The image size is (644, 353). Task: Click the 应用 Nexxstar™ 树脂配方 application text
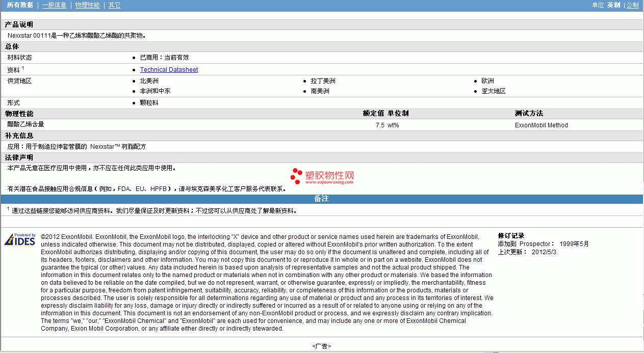76,147
